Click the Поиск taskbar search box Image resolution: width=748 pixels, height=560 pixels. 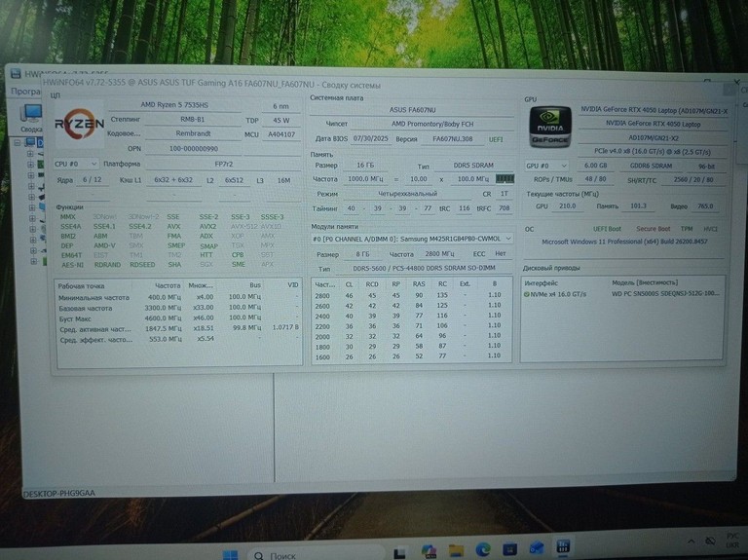click(x=316, y=555)
